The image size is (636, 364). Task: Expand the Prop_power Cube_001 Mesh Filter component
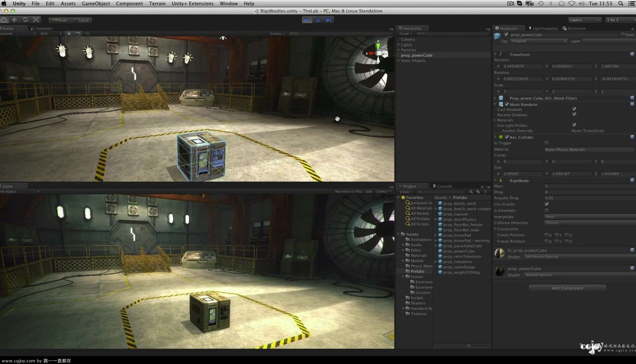tap(495, 98)
